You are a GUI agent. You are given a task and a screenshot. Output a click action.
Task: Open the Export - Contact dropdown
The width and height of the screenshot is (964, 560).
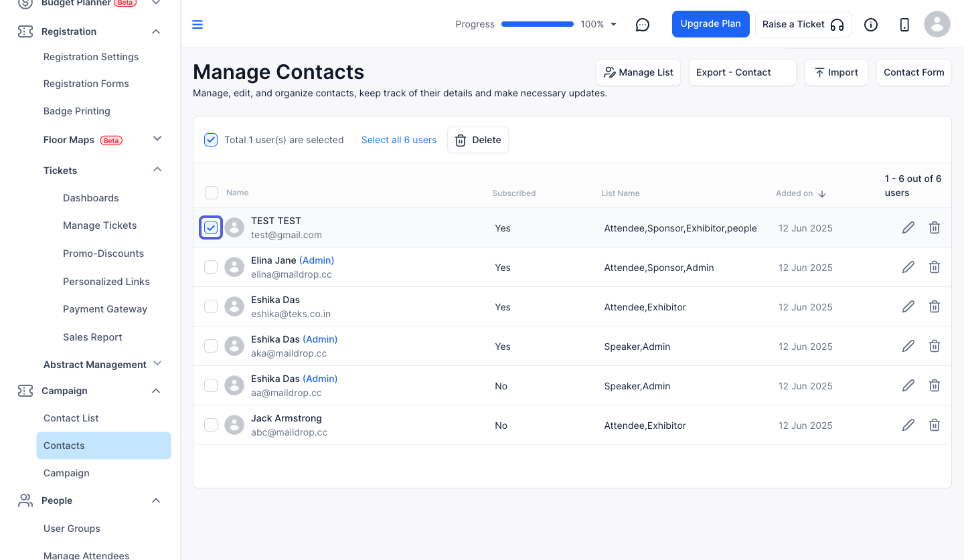coord(742,72)
